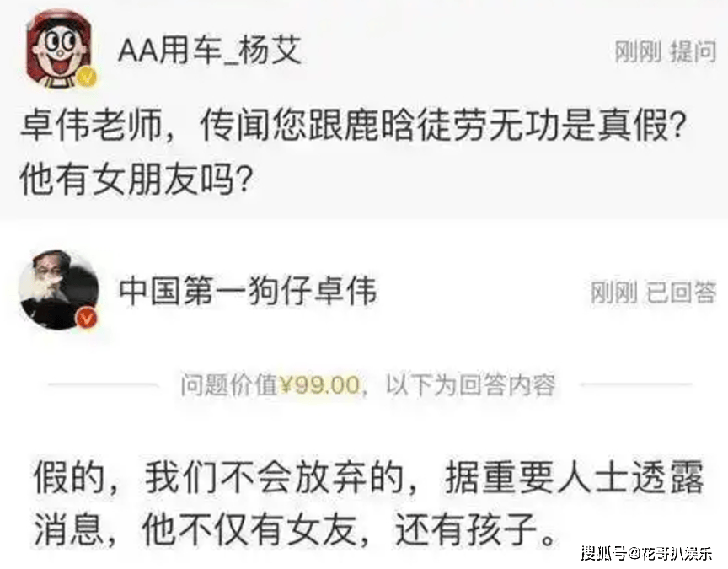The height and width of the screenshot is (569, 728).
Task: Click the divider line right of 回答内容
Action: pos(636,384)
